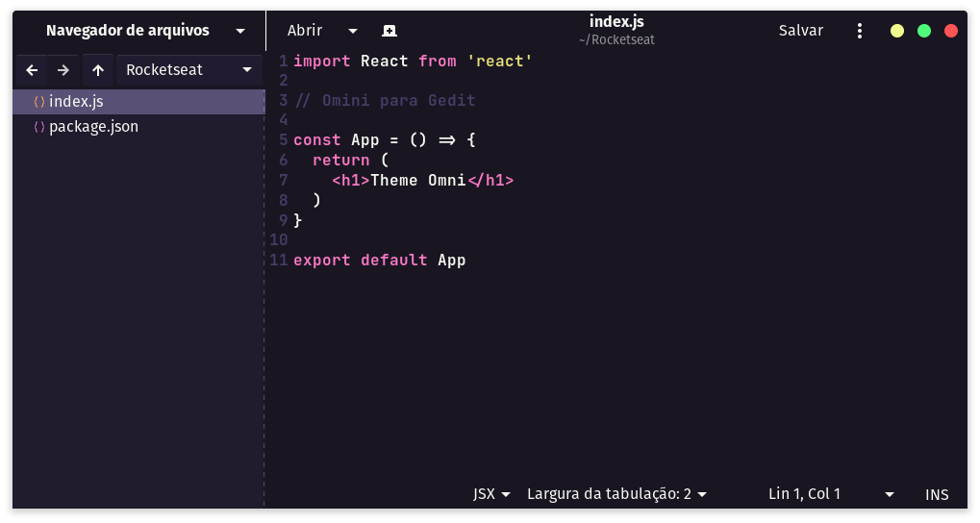Open Rocketseat folder location dropdown
The image size is (980, 523).
click(188, 70)
